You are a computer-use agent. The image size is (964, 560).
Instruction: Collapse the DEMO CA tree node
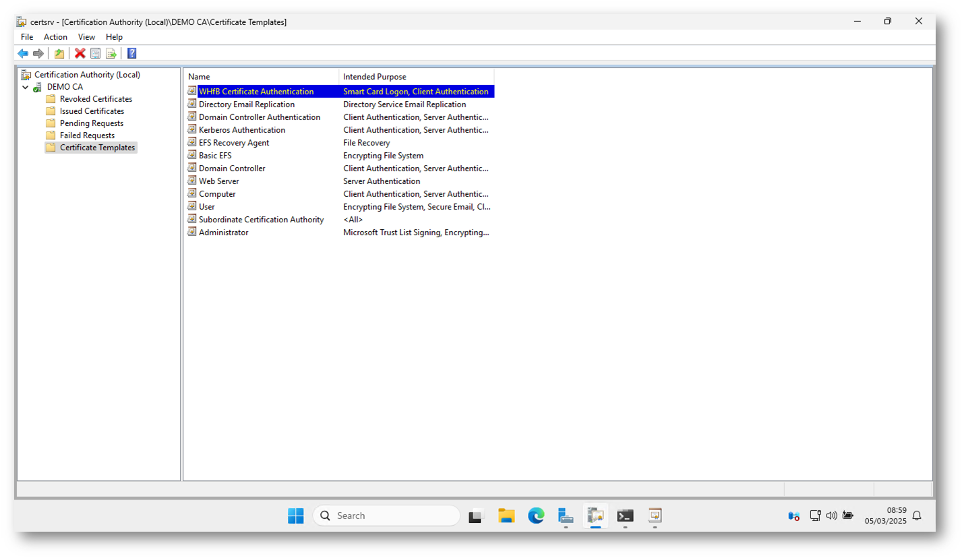coord(26,87)
